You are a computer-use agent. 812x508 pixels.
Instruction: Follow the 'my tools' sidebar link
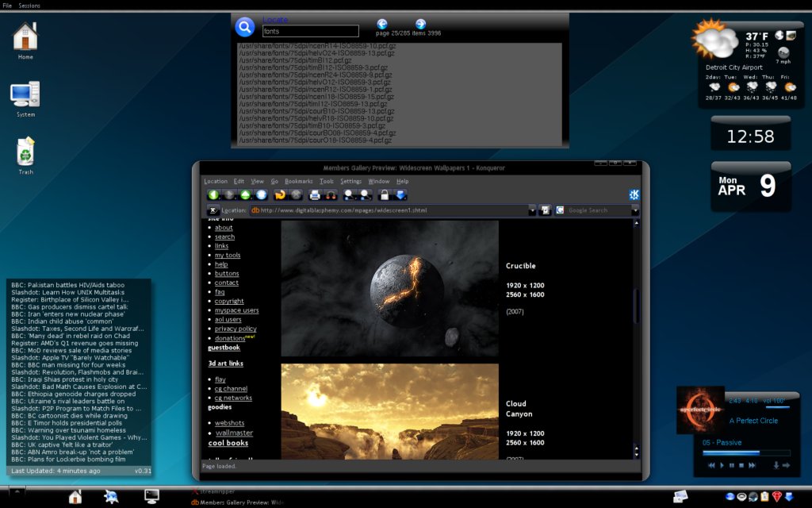pos(228,255)
